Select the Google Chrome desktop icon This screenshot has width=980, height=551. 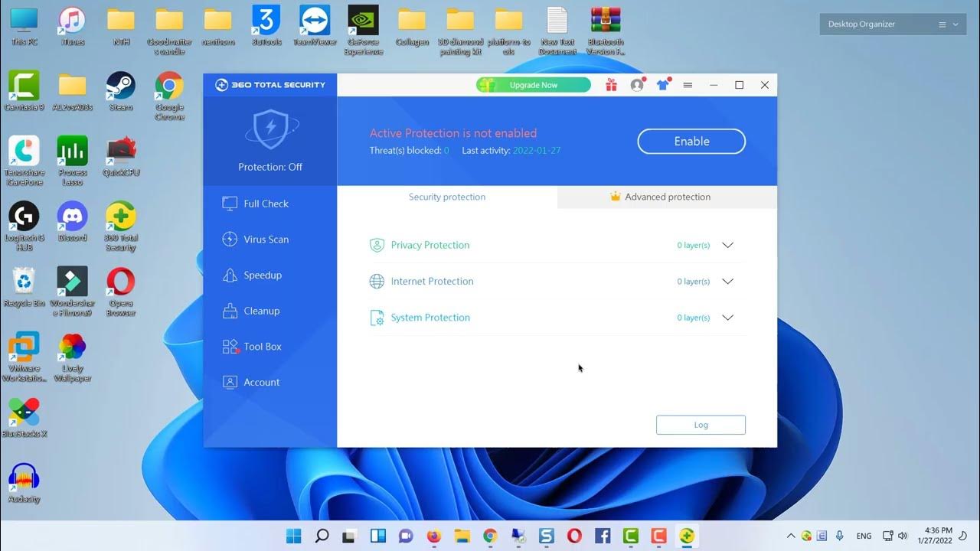(x=169, y=96)
